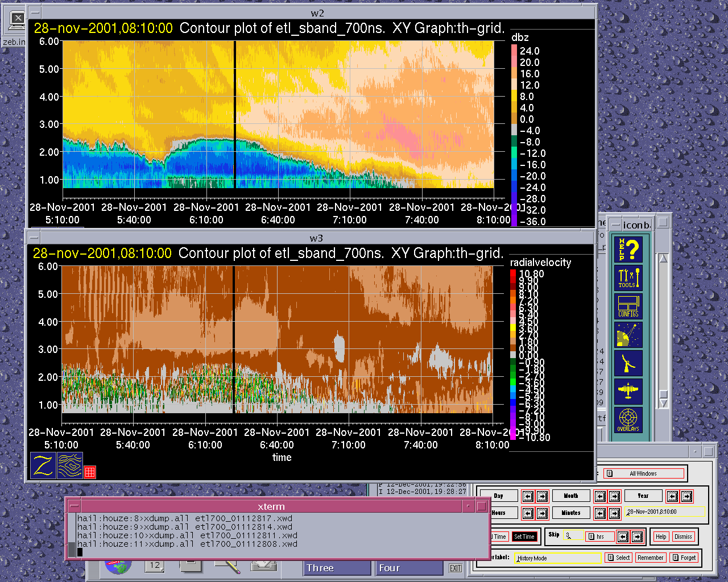Open the CONFIGS icon menu
Image resolution: width=728 pixels, height=582 pixels.
(628, 306)
